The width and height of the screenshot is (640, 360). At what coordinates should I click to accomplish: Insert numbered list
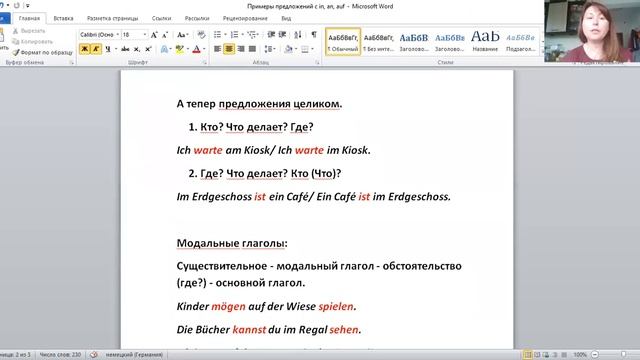point(234,35)
